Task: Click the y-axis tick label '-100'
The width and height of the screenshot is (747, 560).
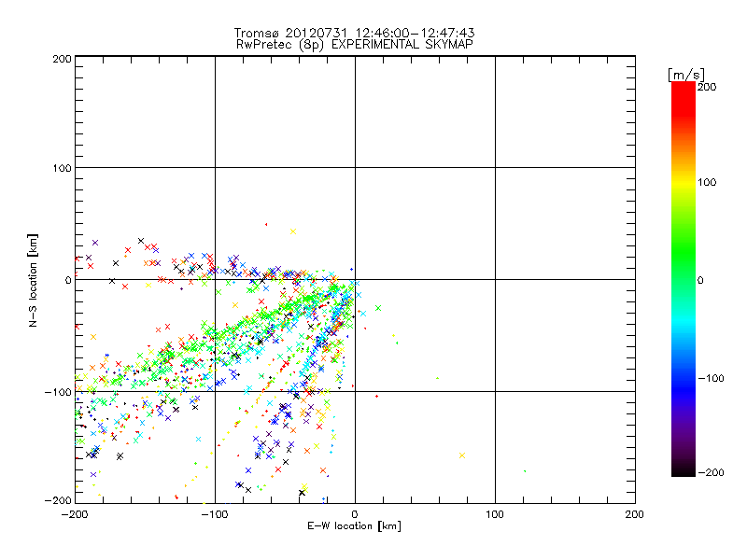Action: point(58,392)
